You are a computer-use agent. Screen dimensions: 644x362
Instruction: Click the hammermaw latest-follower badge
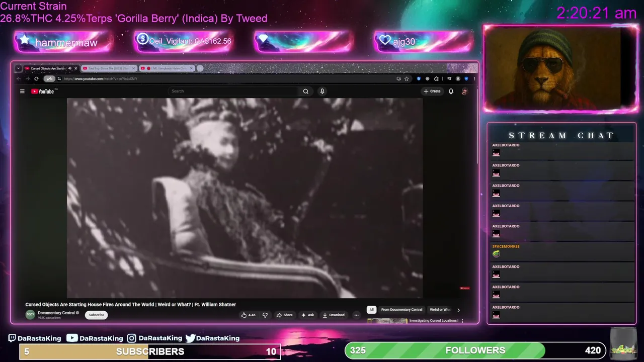tap(63, 42)
